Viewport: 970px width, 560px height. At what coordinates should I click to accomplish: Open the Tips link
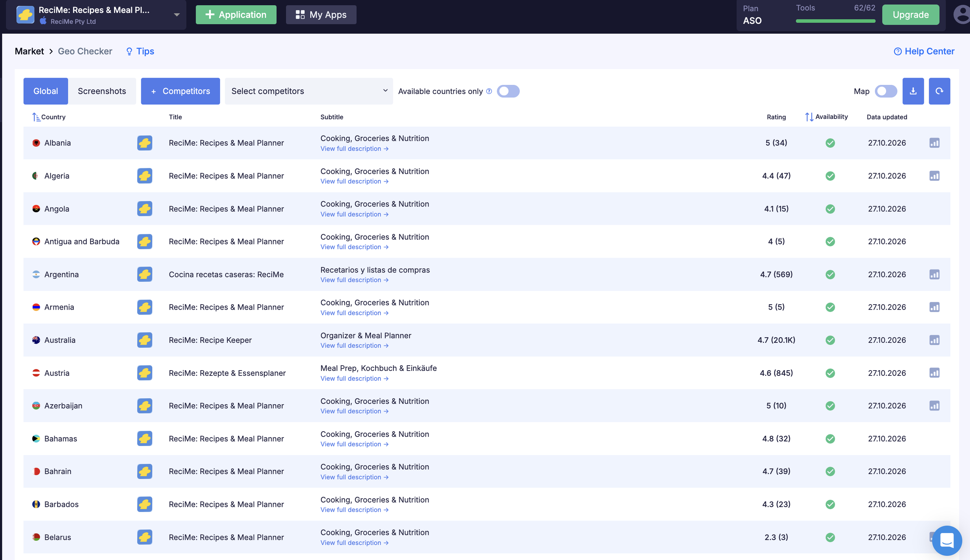click(x=140, y=51)
